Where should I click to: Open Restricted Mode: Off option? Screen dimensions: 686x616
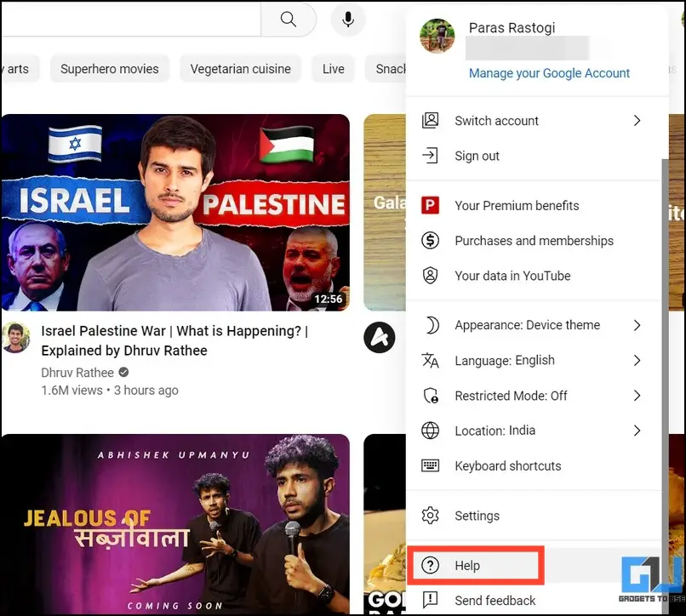tap(534, 396)
